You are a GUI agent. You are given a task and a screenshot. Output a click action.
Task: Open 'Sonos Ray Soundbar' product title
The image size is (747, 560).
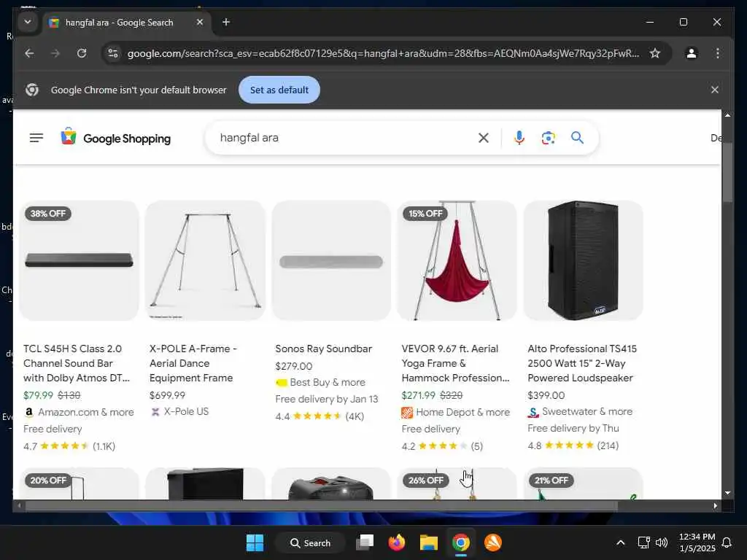[x=323, y=349]
